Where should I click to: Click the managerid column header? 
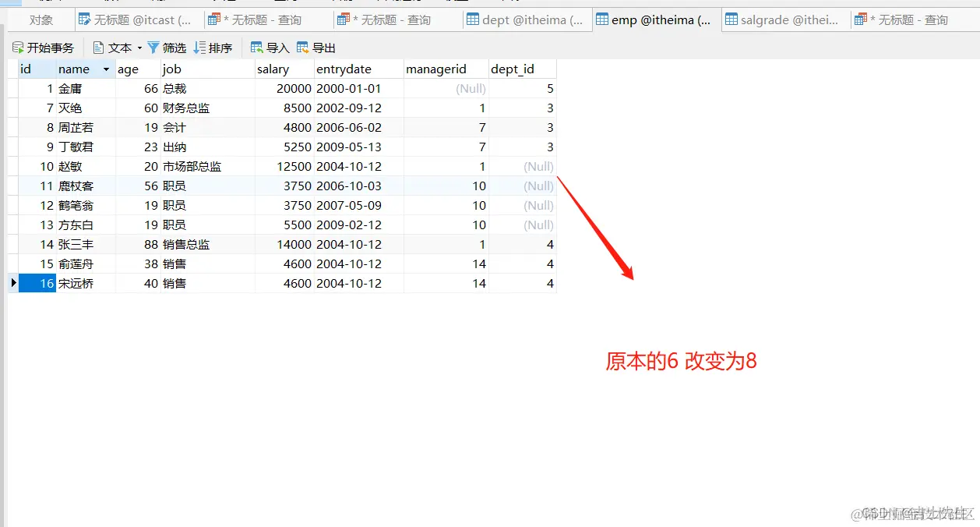click(446, 69)
